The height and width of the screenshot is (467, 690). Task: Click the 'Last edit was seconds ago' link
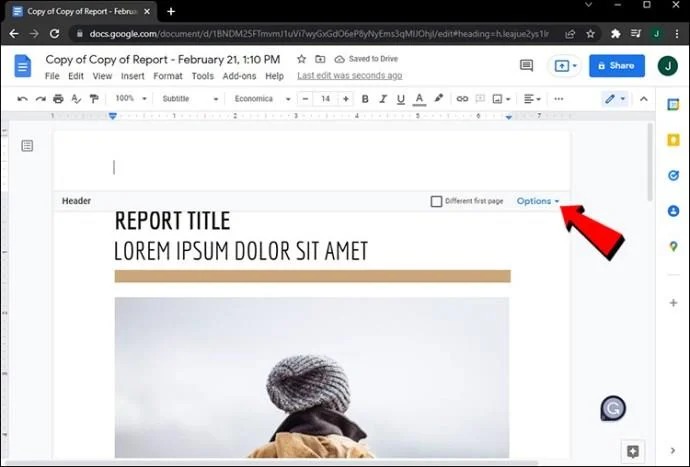(349, 76)
